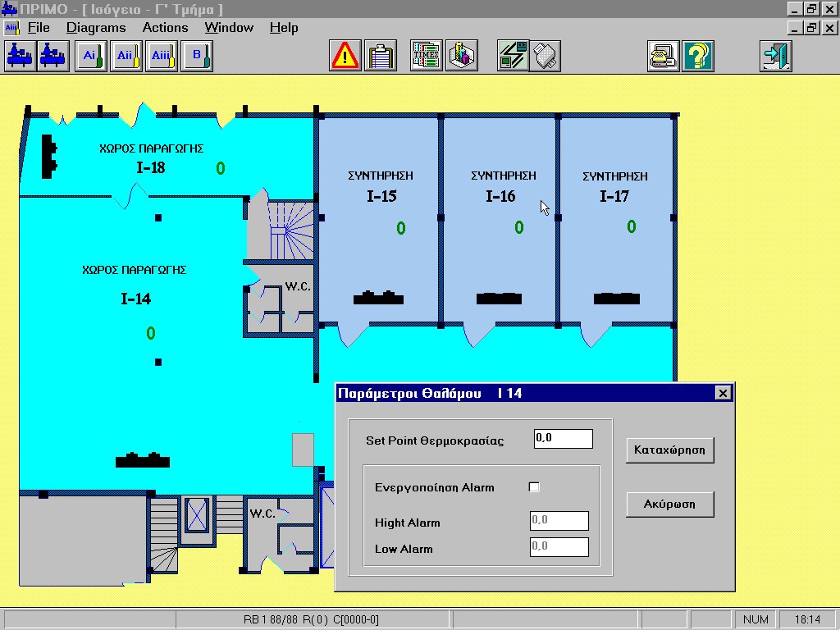The image size is (840, 630).
Task: Click the 3D chart graph icon
Action: click(x=462, y=56)
